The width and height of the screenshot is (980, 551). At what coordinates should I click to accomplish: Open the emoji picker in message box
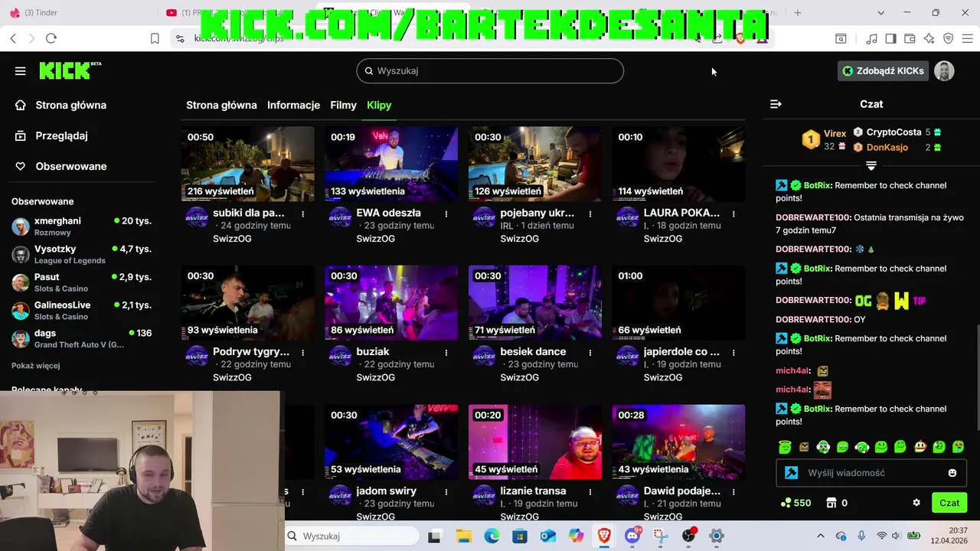coord(952,473)
